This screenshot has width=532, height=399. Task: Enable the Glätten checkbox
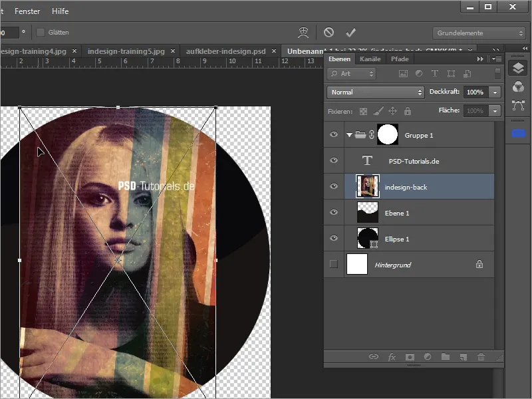(x=41, y=33)
